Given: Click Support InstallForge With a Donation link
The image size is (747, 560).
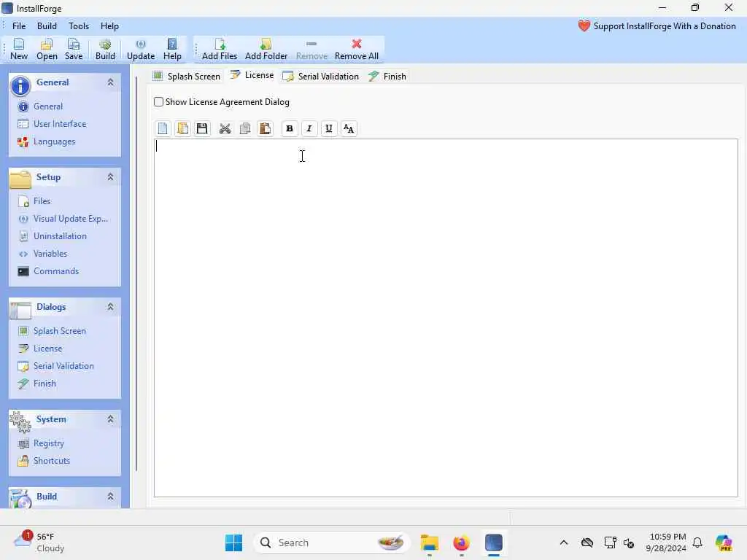Looking at the screenshot, I should (x=657, y=26).
